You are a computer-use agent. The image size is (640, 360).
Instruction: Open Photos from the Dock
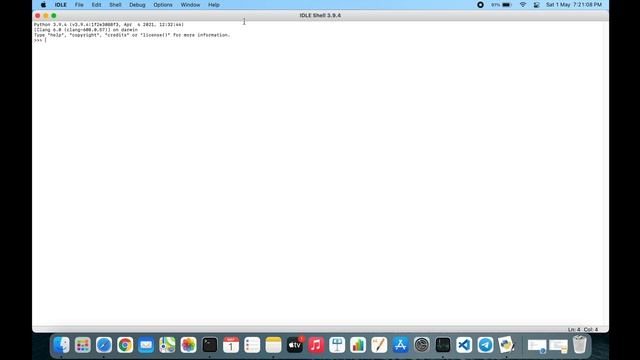[189, 345]
